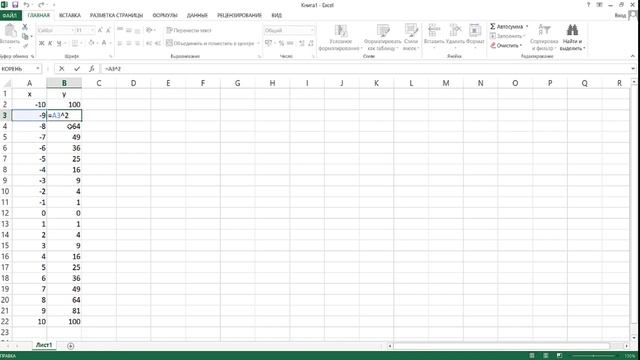Add a new sheet with the plus icon
The image size is (640, 360).
[x=70, y=346]
